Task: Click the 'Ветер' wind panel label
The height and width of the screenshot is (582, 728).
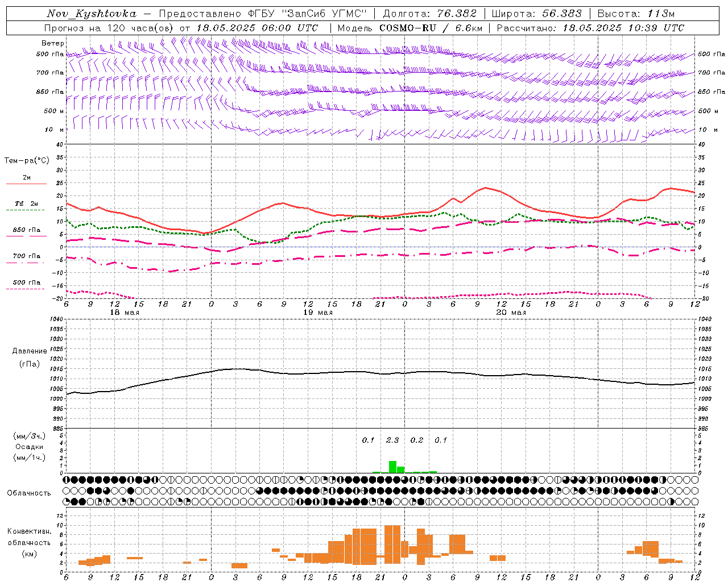Action: [x=52, y=43]
